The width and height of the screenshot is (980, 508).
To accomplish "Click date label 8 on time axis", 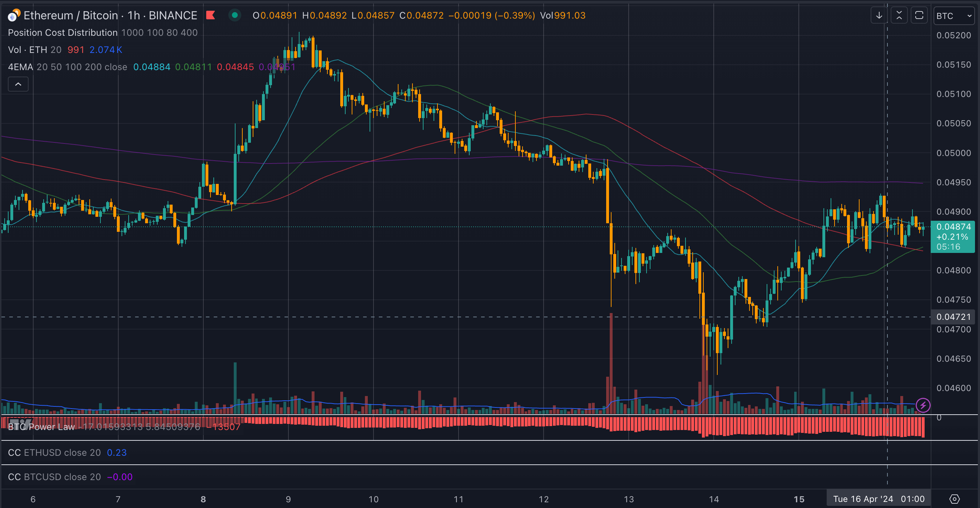I will pyautogui.click(x=203, y=499).
